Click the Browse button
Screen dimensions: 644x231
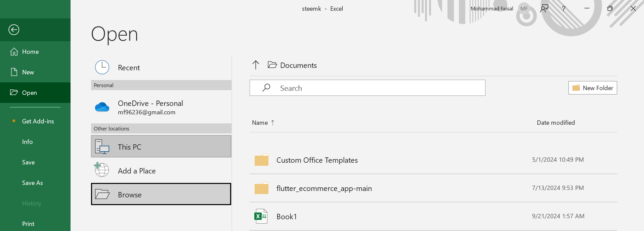coord(161,194)
